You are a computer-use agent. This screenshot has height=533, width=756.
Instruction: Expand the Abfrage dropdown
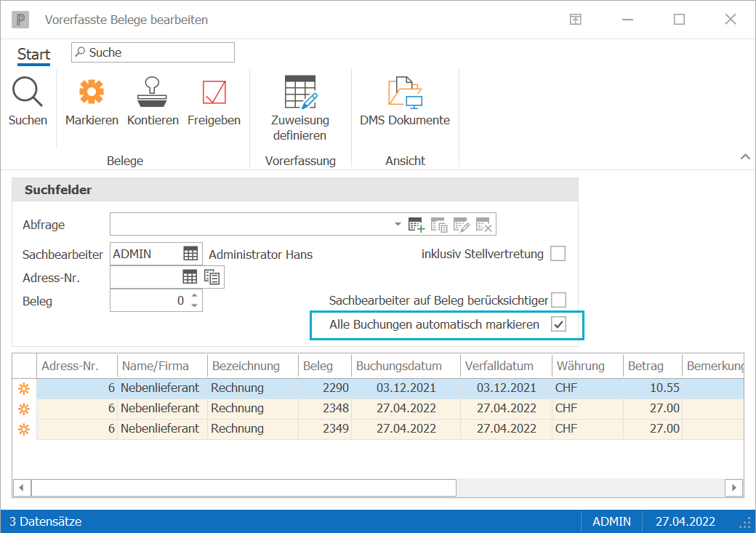(398, 224)
